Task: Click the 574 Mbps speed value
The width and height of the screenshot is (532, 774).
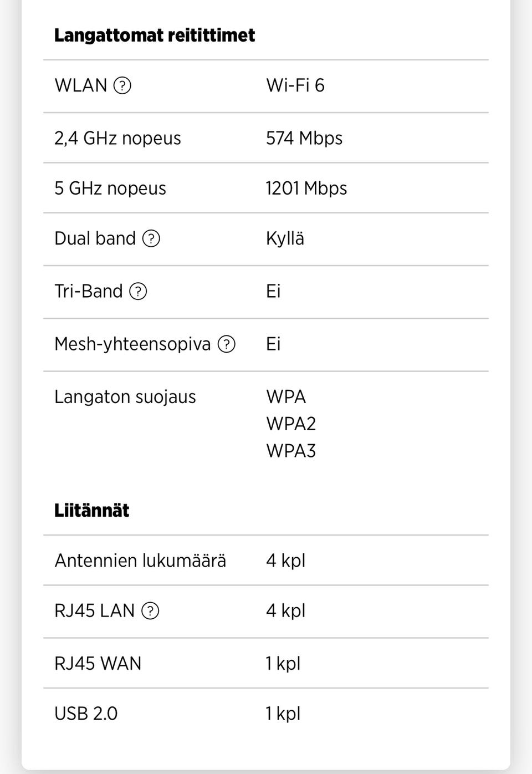Action: [x=304, y=138]
